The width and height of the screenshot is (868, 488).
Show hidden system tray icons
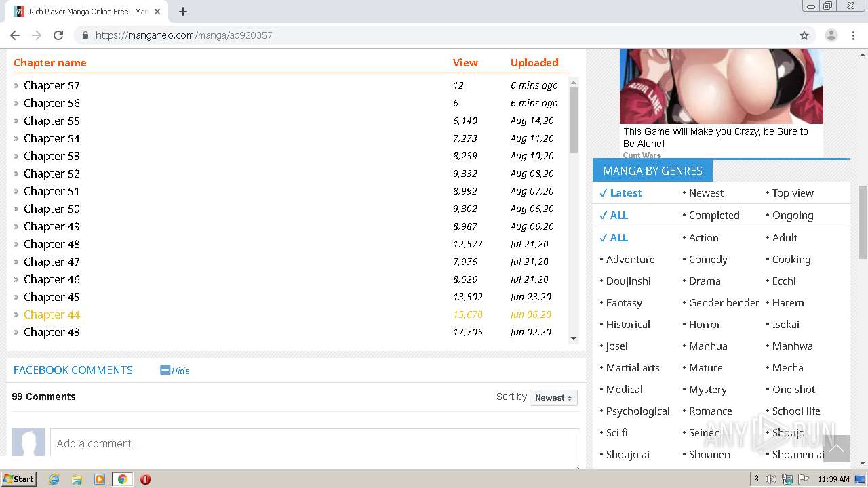(756, 479)
